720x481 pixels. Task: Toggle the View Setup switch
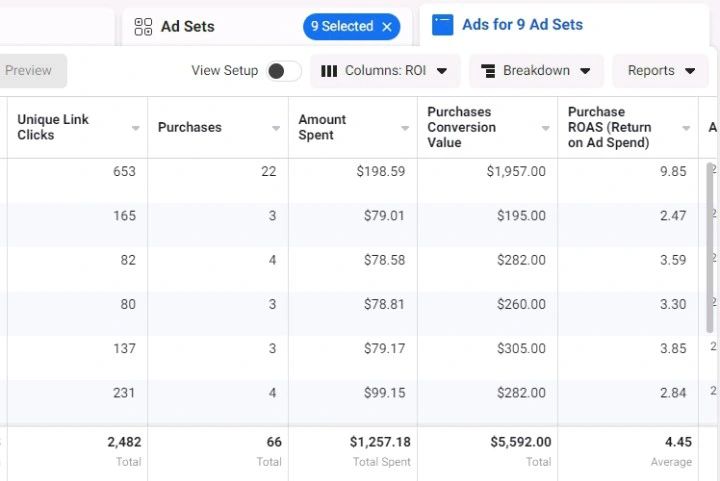pos(284,71)
